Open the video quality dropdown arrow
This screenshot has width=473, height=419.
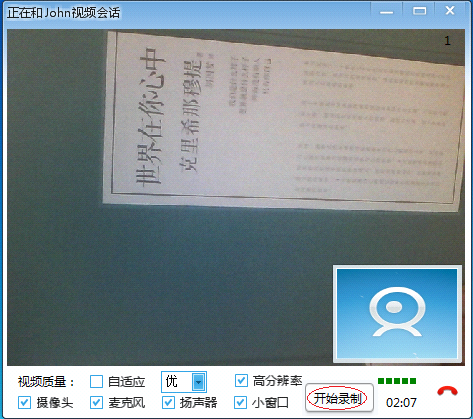tap(198, 382)
